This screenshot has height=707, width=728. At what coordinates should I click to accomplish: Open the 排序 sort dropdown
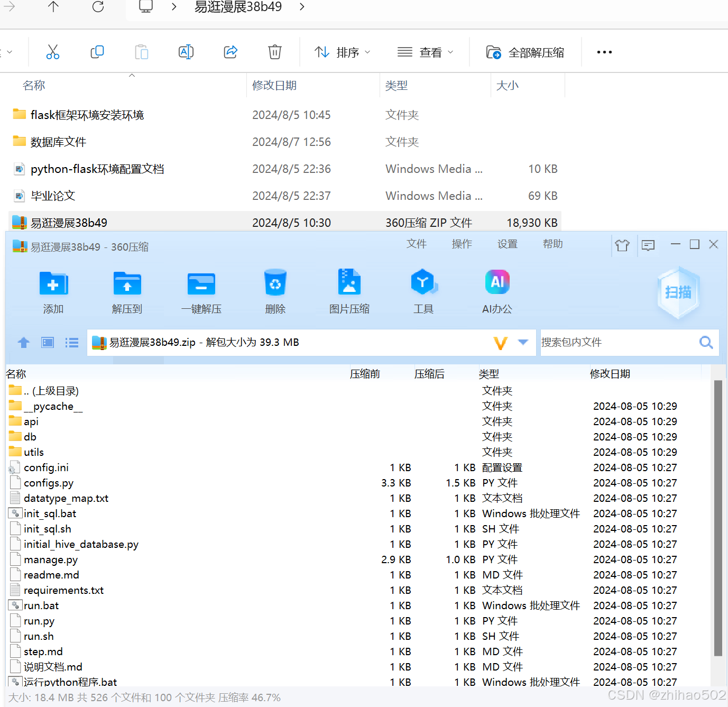point(343,52)
